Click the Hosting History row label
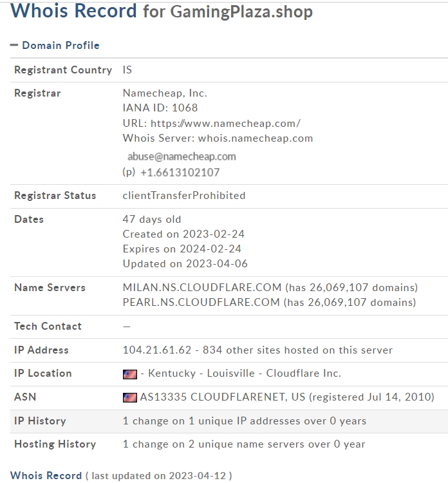Screen dimensions: 448x483 coord(55,444)
